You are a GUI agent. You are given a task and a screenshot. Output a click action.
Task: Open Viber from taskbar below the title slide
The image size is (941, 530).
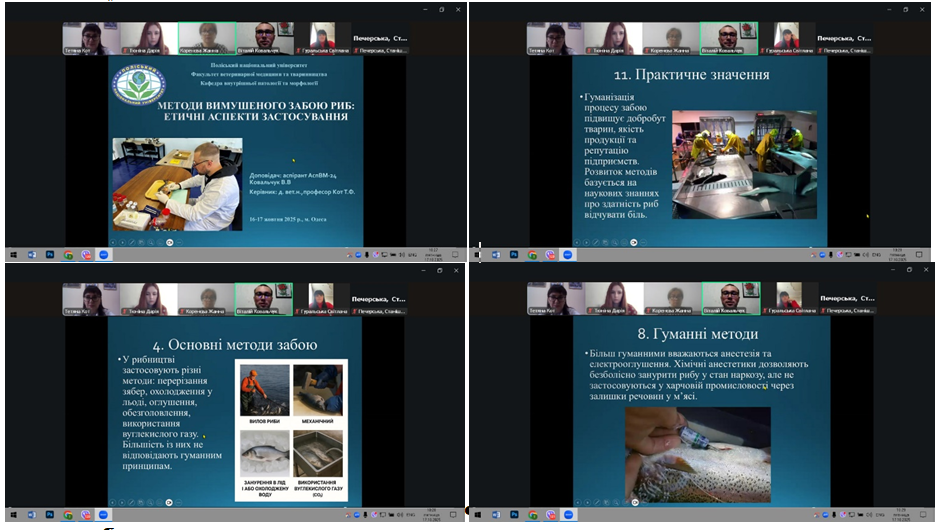point(85,254)
